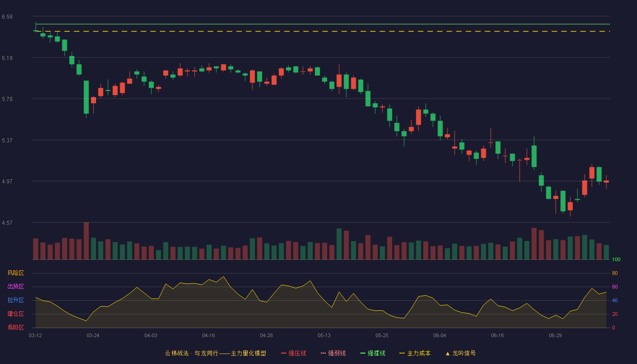The height and width of the screenshot is (364, 637).
Task: Toggle the 强弱线 legend entry
Action: coord(333,353)
